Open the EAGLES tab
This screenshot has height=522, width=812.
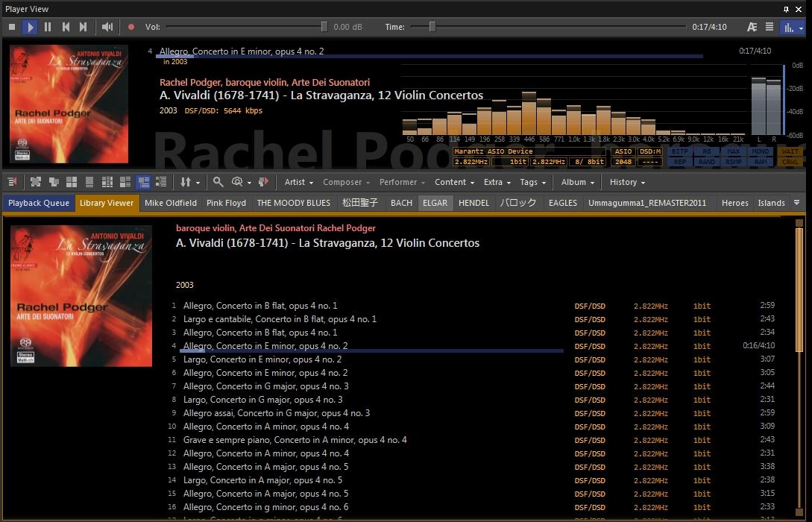[563, 203]
